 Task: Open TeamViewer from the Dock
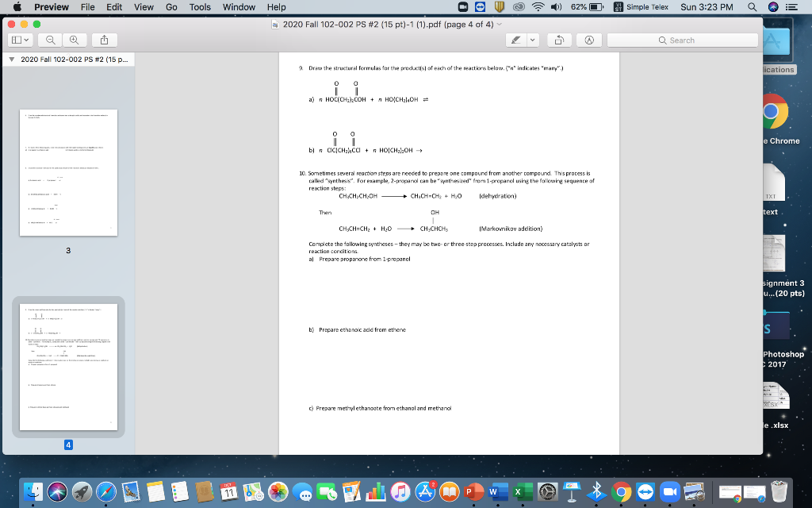click(x=645, y=491)
